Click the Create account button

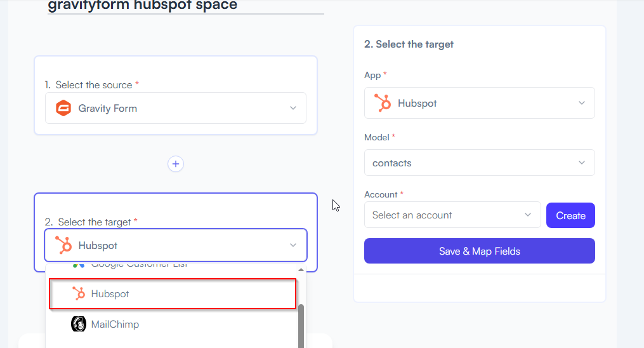coord(570,215)
